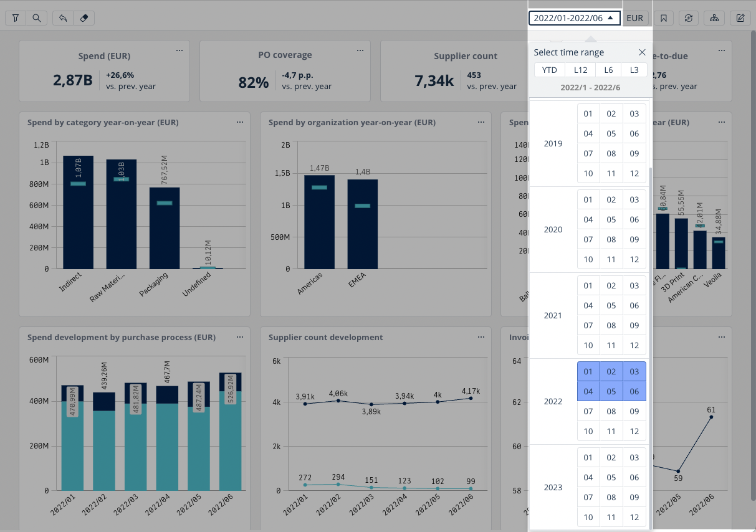Open the search magnifier tool
Image resolution: width=756 pixels, height=532 pixels.
[x=37, y=18]
